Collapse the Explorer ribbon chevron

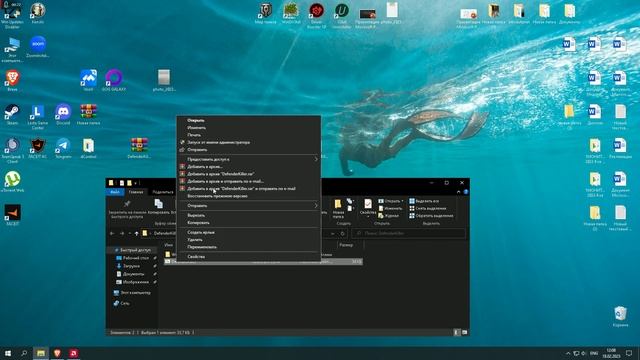pos(458,192)
